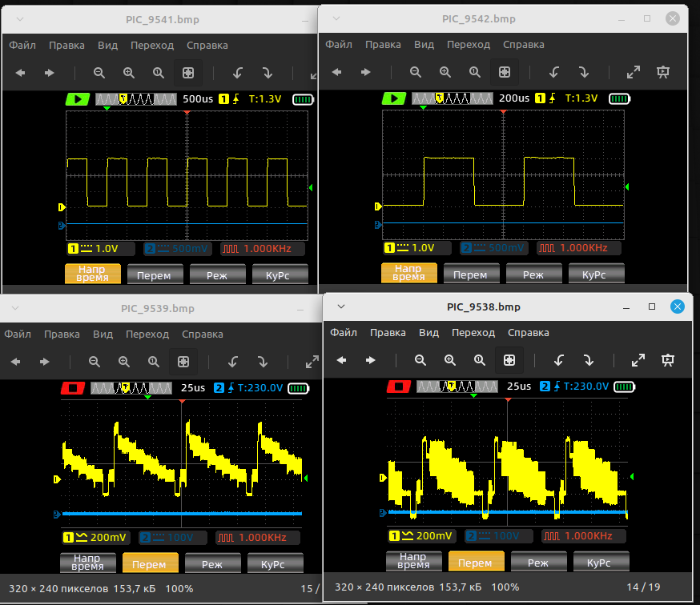This screenshot has height=605, width=700.
Task: Reset PIC_9542.bmp to normal 1:1 size
Action: coord(475,72)
